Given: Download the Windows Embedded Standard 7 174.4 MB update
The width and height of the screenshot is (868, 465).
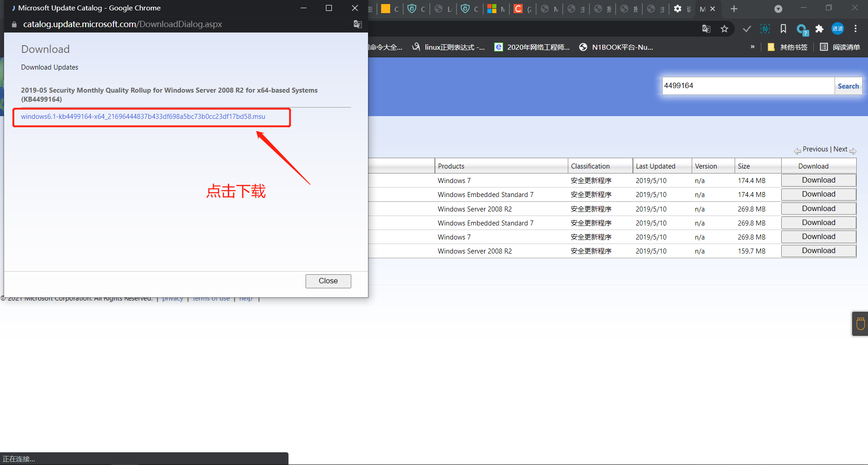Looking at the screenshot, I should tap(819, 194).
